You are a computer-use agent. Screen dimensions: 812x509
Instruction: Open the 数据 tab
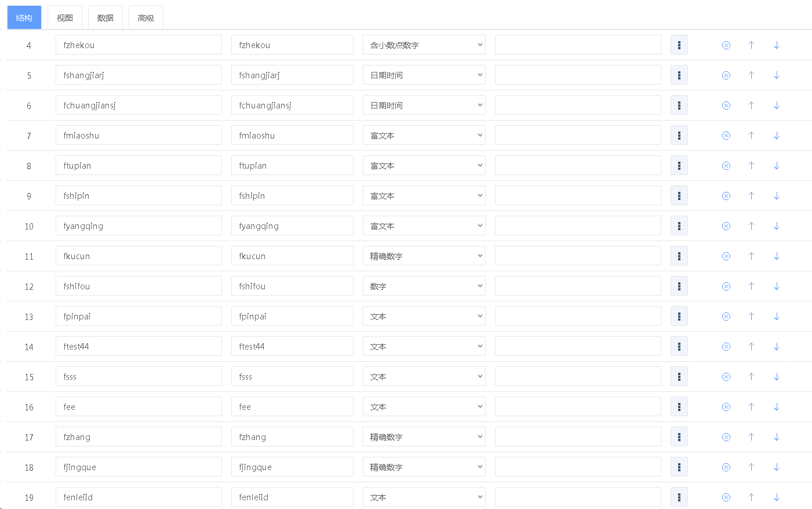(105, 18)
